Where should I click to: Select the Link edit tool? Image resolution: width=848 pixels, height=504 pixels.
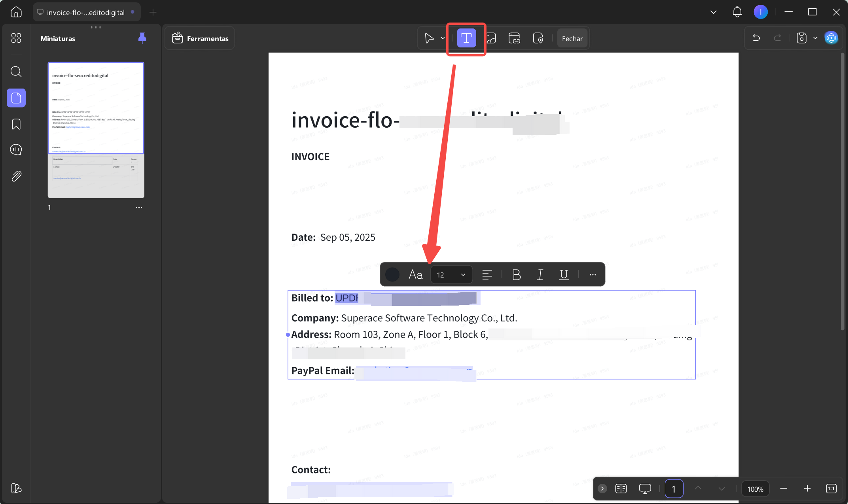point(514,38)
